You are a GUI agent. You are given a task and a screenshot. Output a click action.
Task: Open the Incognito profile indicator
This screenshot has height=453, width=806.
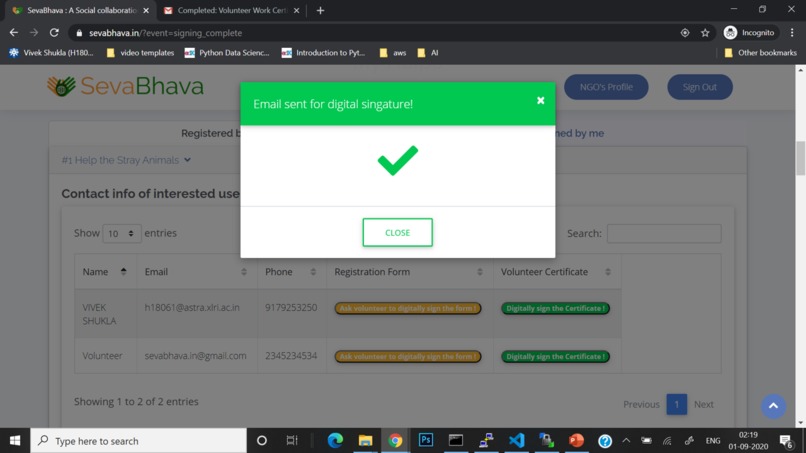pyautogui.click(x=749, y=32)
